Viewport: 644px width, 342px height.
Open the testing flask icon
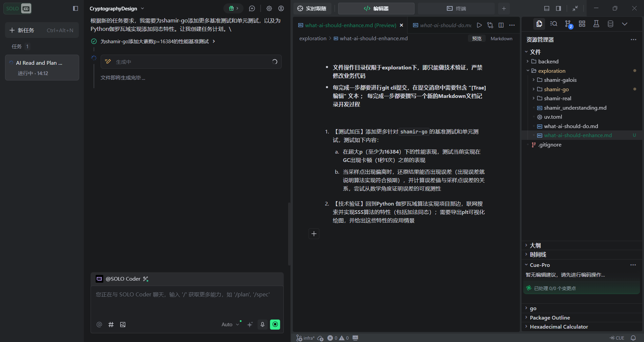pos(596,24)
